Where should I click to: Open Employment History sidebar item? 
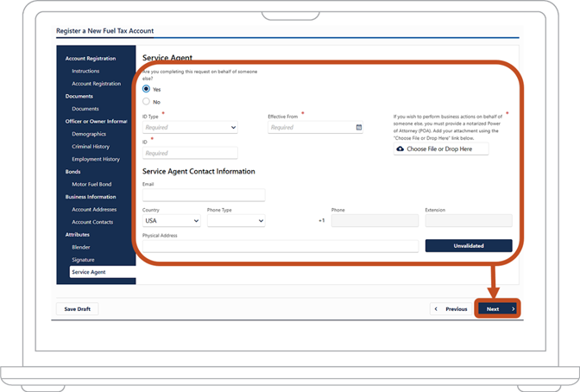point(96,159)
